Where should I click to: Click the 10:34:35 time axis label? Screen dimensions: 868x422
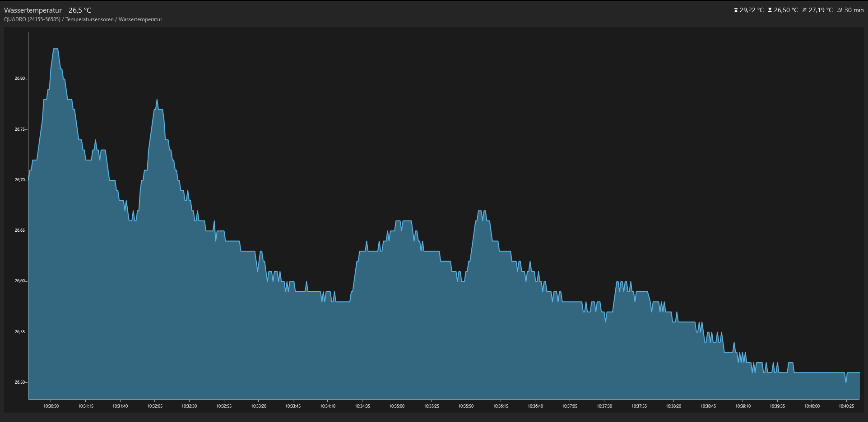(362, 406)
